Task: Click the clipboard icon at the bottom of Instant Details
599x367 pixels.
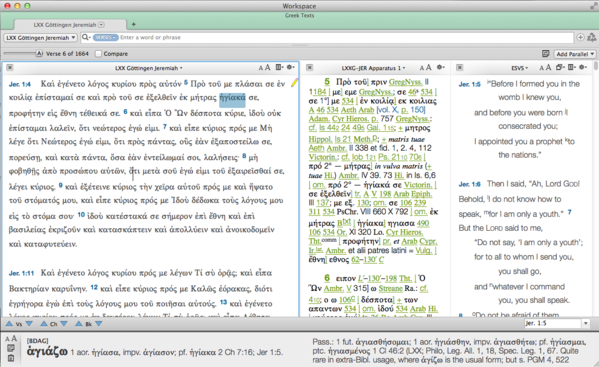Action: point(11,358)
